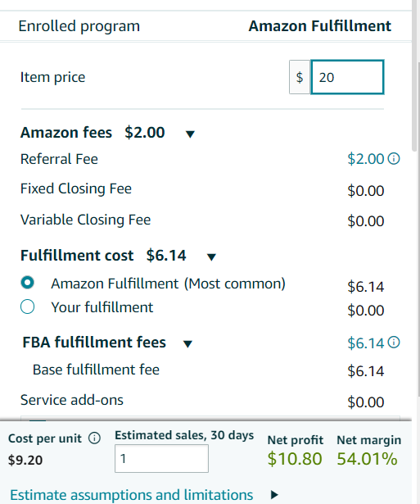The height and width of the screenshot is (504, 420).
Task: Select Amazon Fulfillment (Most common) radio
Action: (x=27, y=283)
